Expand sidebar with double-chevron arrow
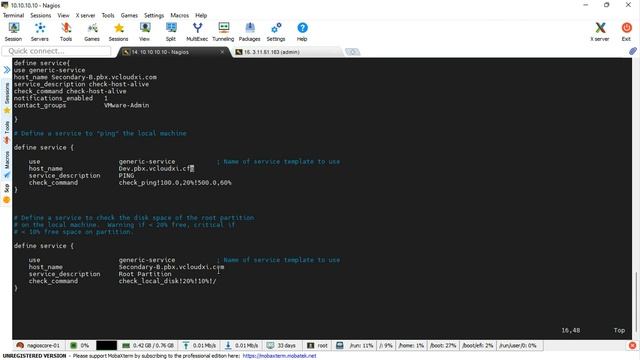 pyautogui.click(x=7, y=70)
